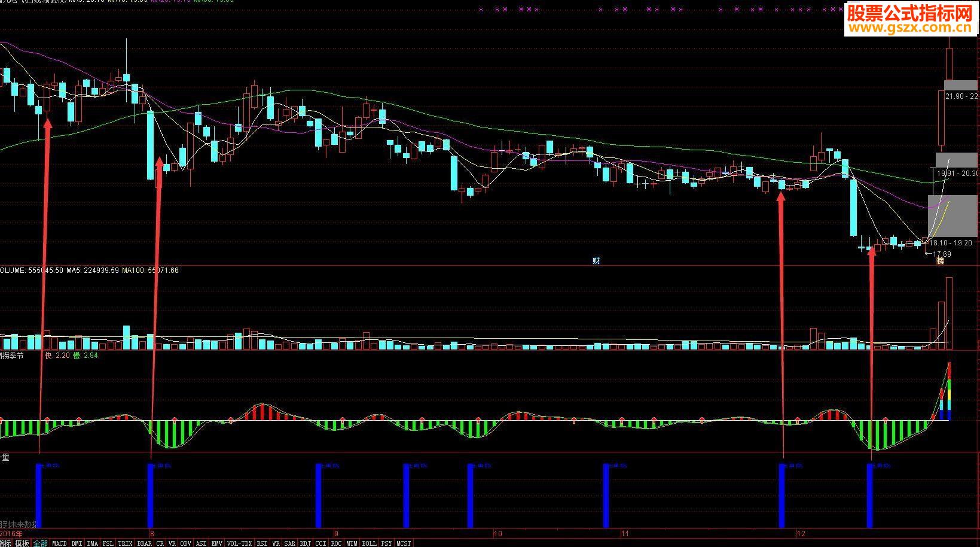Click the 18.10 - 19.20 gap label
Image resolution: width=980 pixels, height=547 pixels.
pyautogui.click(x=951, y=243)
